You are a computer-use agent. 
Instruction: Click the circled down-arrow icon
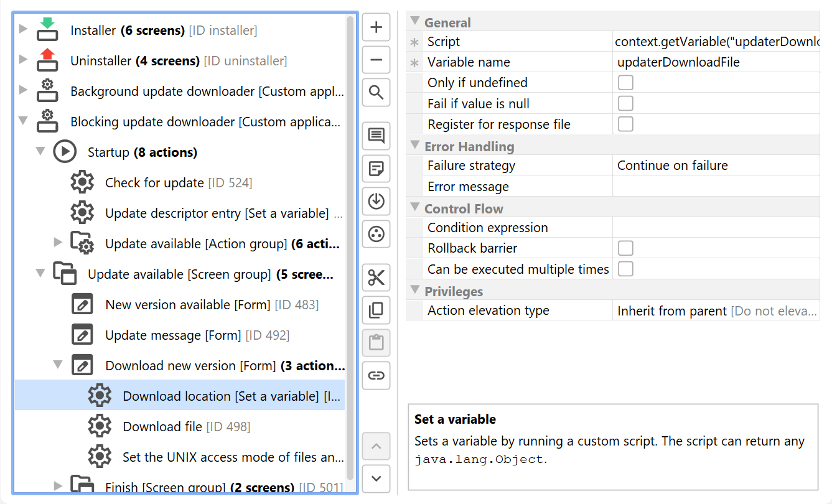[x=376, y=202]
